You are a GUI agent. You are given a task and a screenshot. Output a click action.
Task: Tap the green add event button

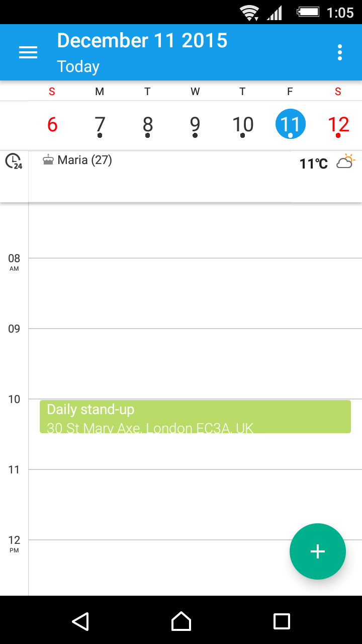point(318,551)
